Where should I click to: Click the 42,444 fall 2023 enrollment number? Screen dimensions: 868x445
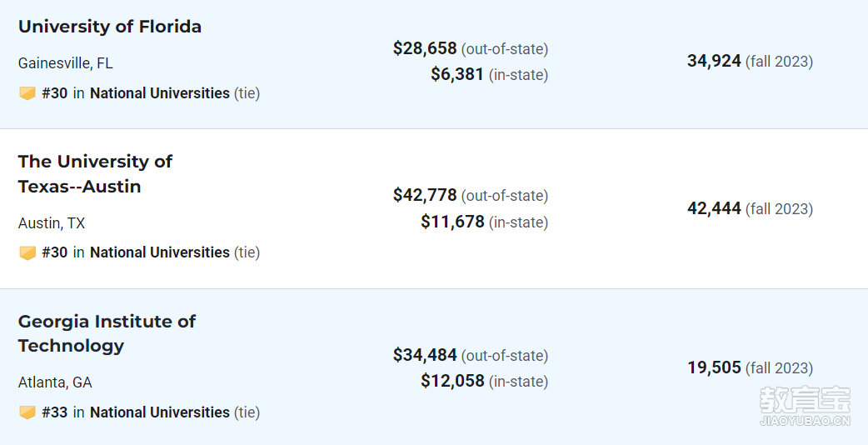pos(714,208)
